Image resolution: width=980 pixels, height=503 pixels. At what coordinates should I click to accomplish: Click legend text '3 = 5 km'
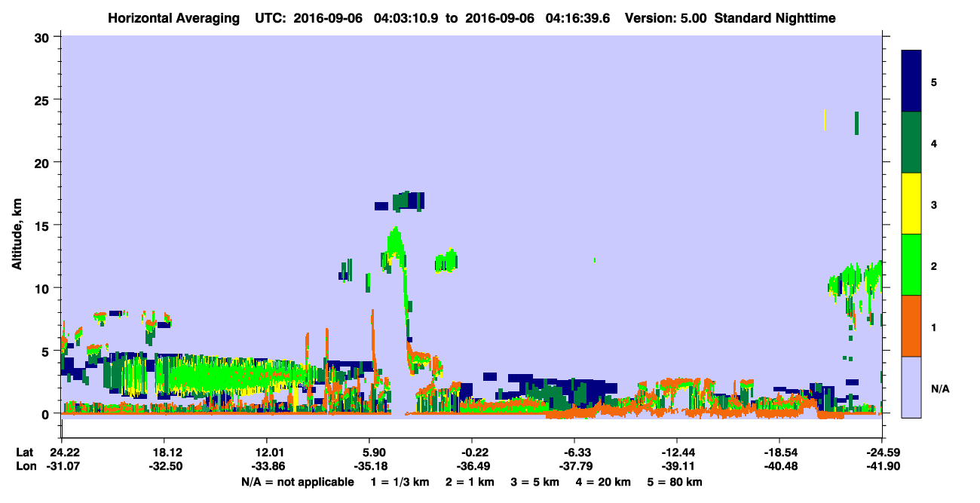534,482
